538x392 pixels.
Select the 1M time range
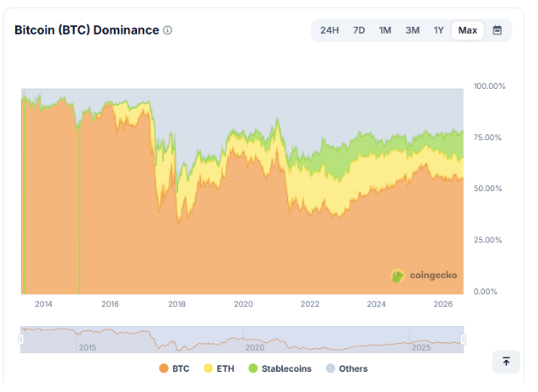[x=385, y=30]
